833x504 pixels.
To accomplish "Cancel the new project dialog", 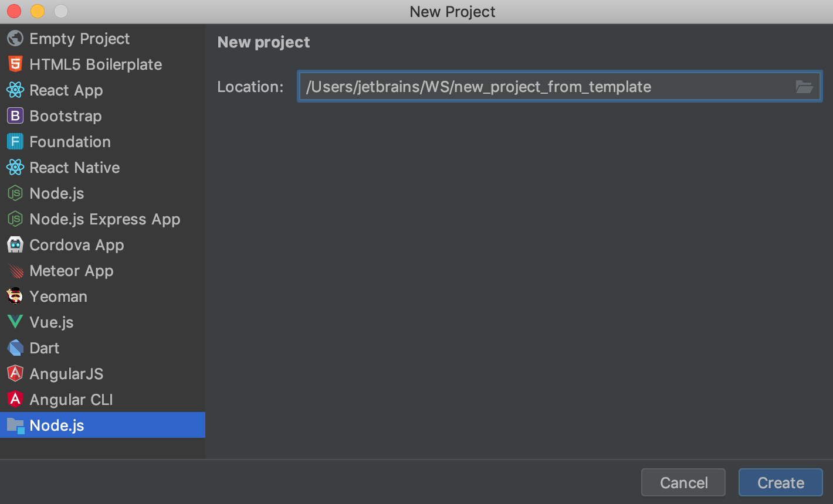I will coord(683,482).
